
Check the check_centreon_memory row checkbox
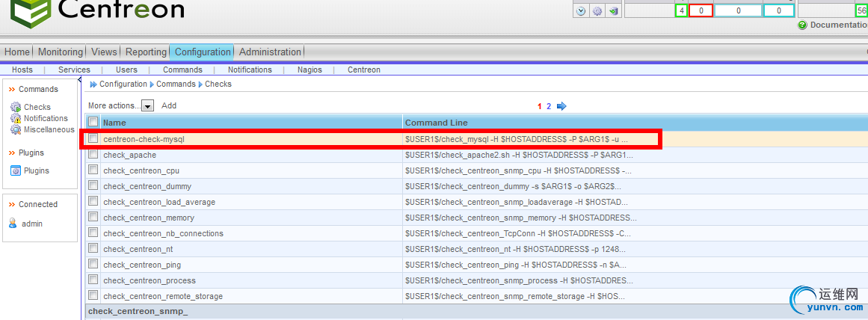(93, 217)
